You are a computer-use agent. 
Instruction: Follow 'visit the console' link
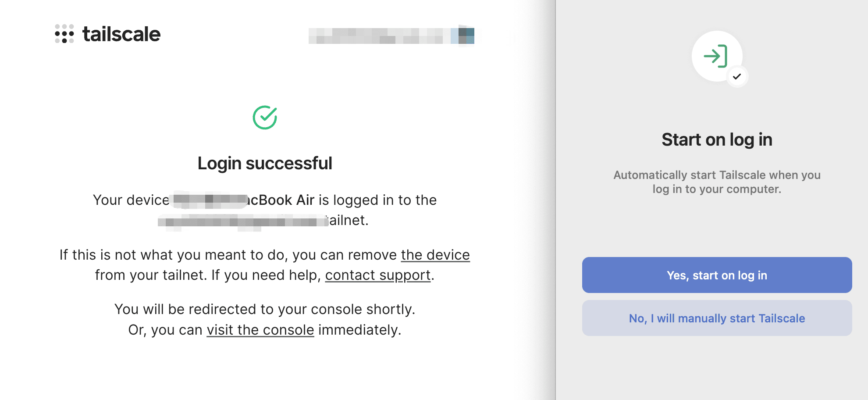coord(260,330)
